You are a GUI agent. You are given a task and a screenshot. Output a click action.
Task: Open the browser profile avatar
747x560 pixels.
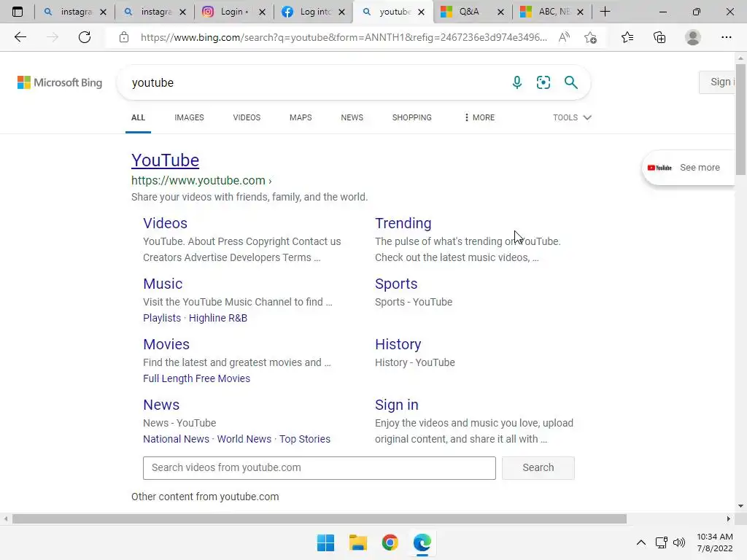[x=693, y=37]
